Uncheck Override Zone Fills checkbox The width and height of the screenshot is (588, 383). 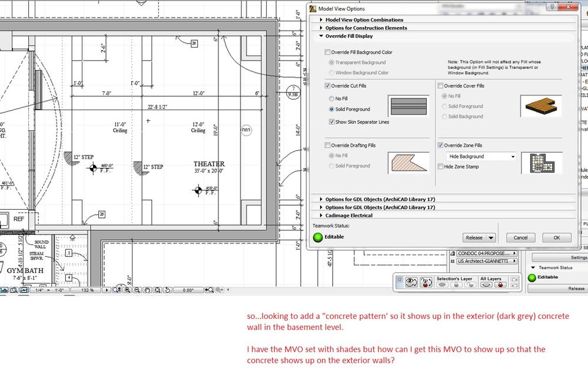(441, 145)
